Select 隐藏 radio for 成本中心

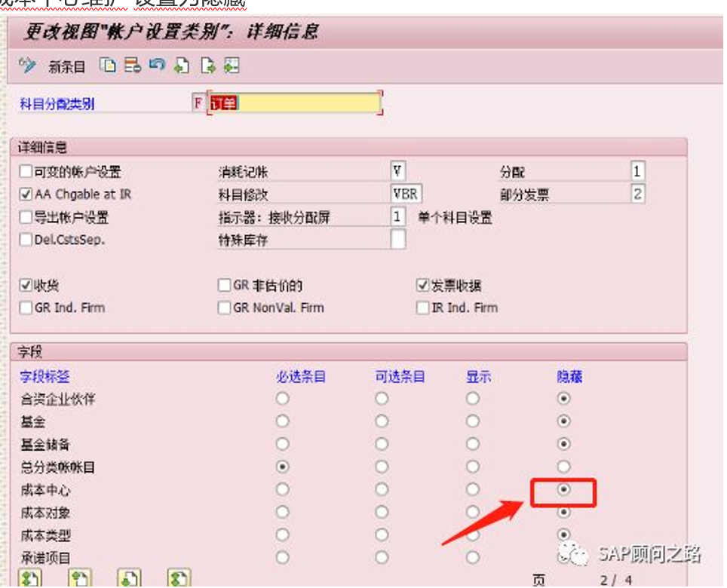[564, 489]
